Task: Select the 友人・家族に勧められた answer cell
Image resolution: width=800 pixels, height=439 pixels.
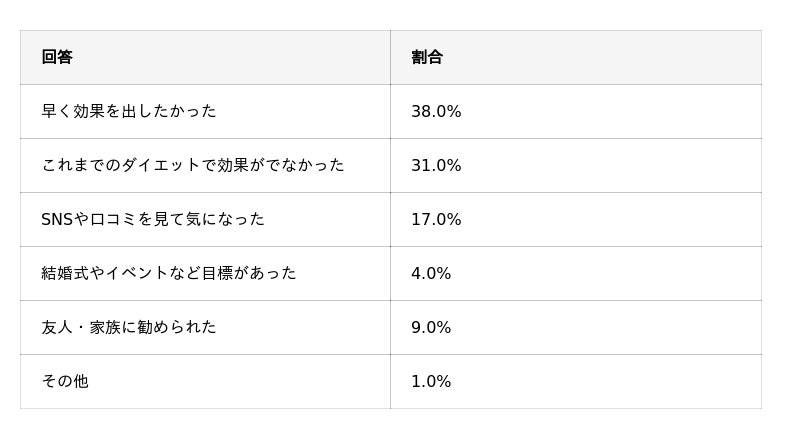Action: [x=129, y=327]
